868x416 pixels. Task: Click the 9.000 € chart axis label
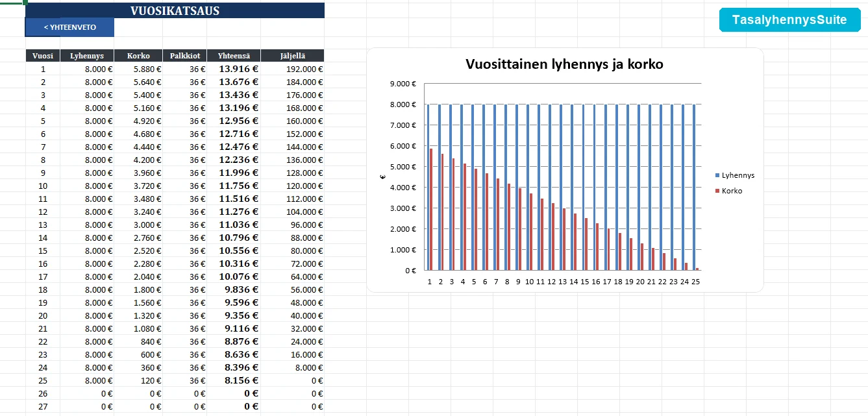pos(404,84)
